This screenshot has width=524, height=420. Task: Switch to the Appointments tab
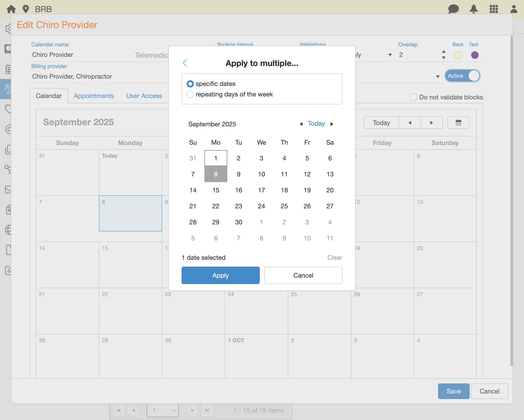[94, 96]
